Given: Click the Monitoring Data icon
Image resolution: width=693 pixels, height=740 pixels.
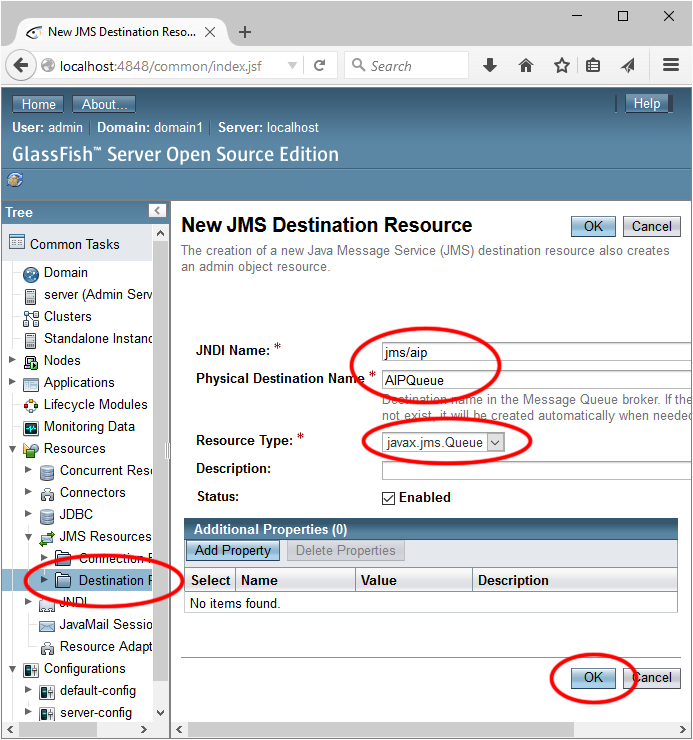Looking at the screenshot, I should (x=31, y=429).
